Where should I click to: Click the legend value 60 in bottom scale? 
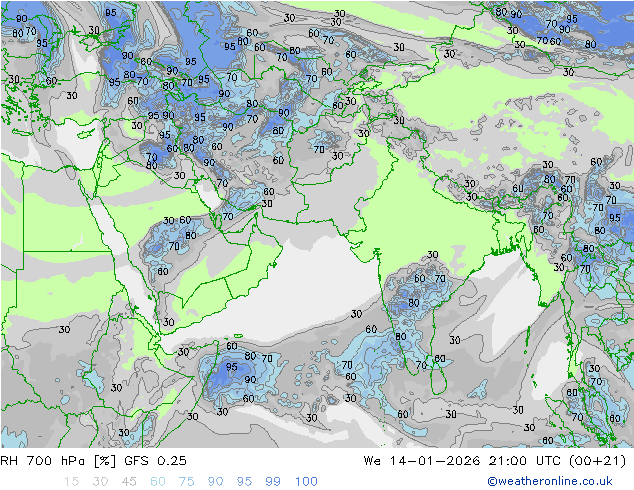coord(158,481)
